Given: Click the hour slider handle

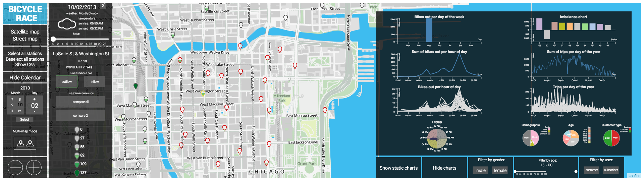Looking at the screenshot, I should pos(53,39).
